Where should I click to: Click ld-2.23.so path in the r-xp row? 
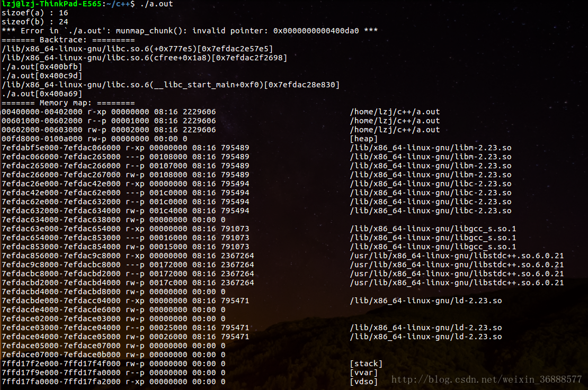click(x=425, y=301)
